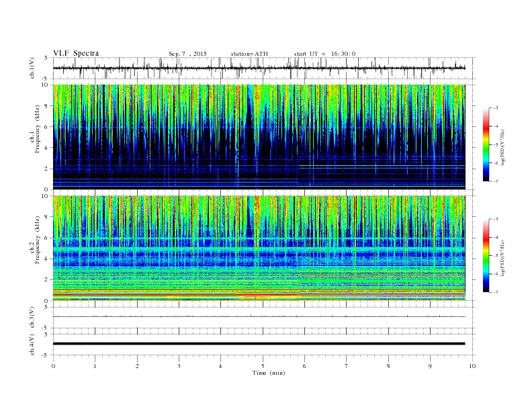The width and height of the screenshot is (532, 411).
Task: Select the ch.2 color bar log(PSD) label
Action: point(502,259)
